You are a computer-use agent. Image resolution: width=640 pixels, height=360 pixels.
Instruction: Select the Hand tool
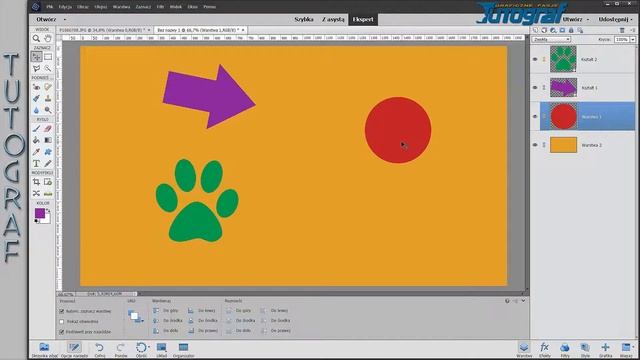click(48, 38)
